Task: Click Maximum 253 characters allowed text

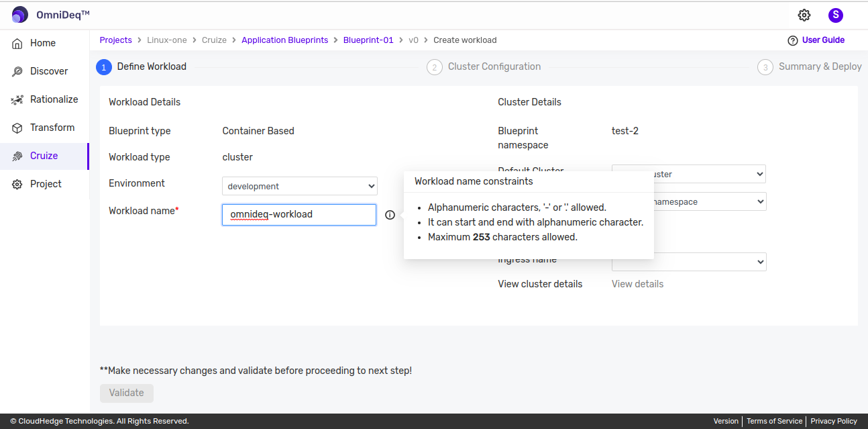Action: [x=502, y=237]
